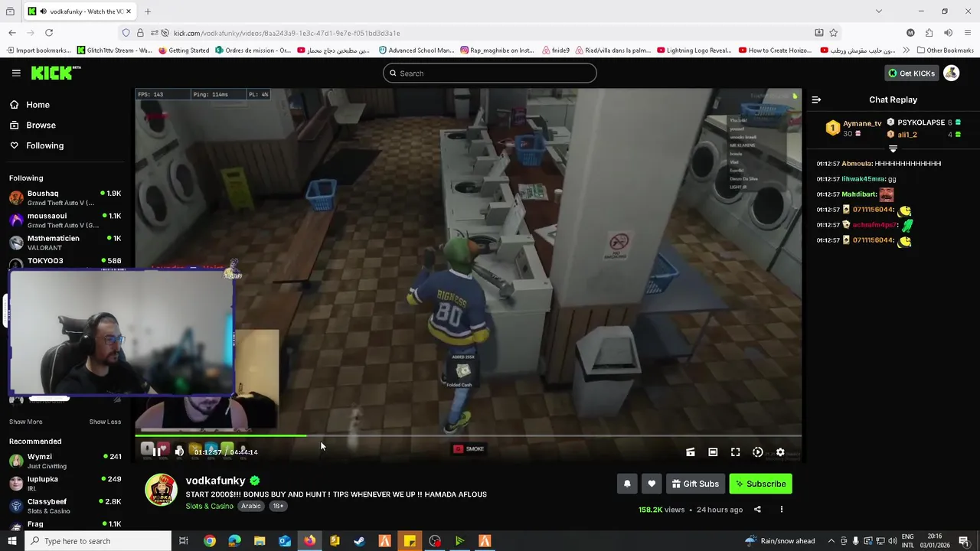Click Aymane_tv in top gifters
This screenshot has width=980, height=551.
click(x=862, y=123)
